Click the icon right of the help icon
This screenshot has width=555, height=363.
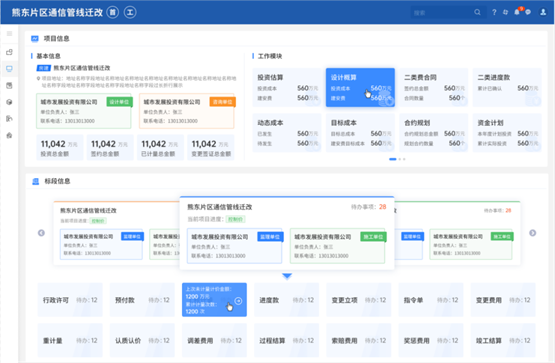point(505,12)
